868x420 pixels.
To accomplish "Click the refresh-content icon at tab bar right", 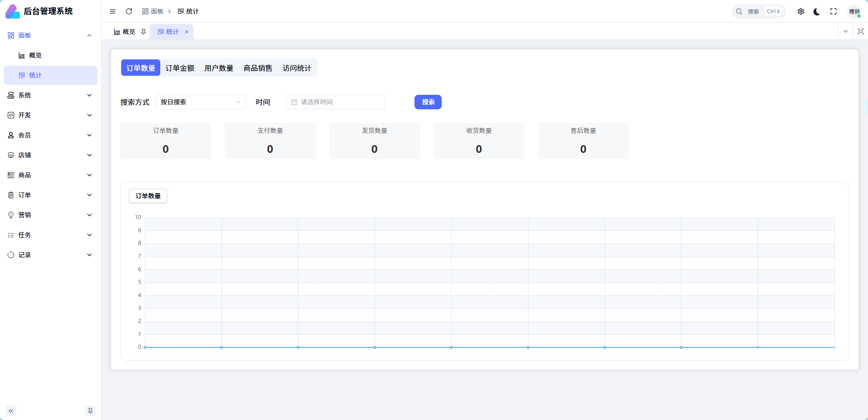I will pyautogui.click(x=861, y=31).
